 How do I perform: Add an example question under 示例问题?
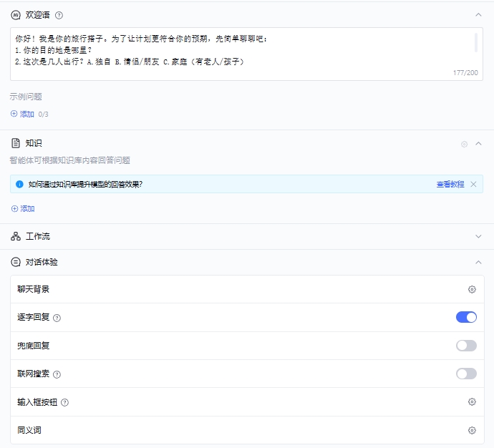[x=23, y=114]
